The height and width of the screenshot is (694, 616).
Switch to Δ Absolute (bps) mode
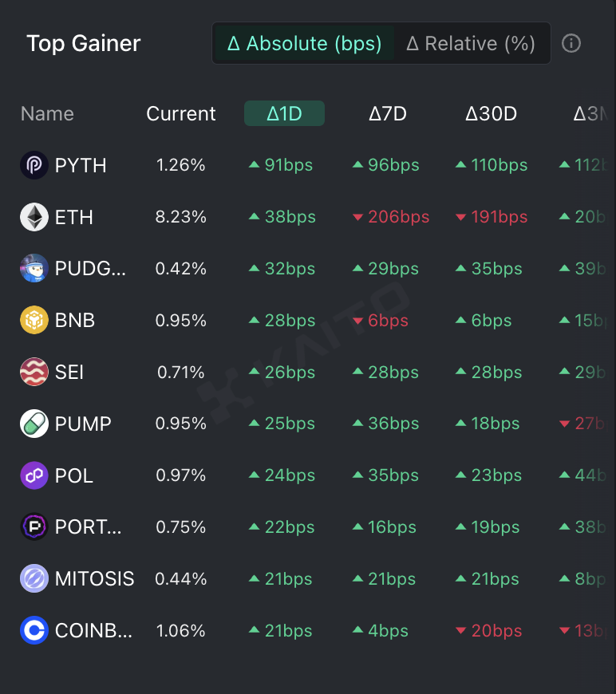tap(304, 43)
